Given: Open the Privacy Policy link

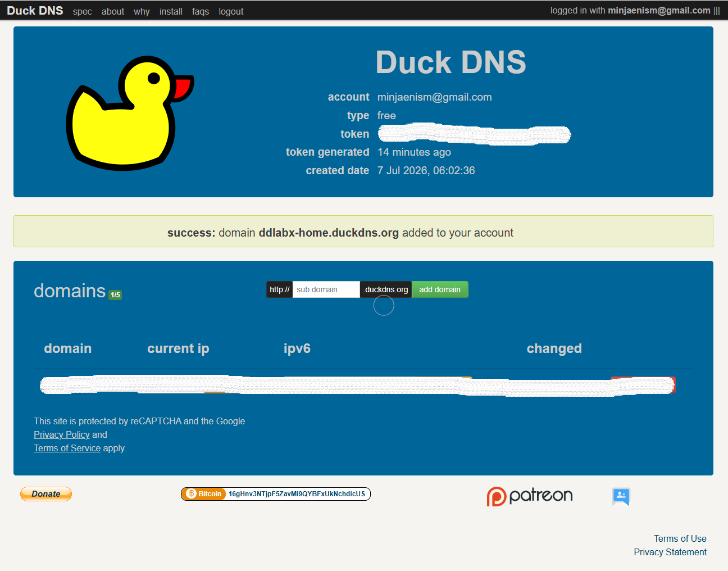Looking at the screenshot, I should tap(62, 434).
